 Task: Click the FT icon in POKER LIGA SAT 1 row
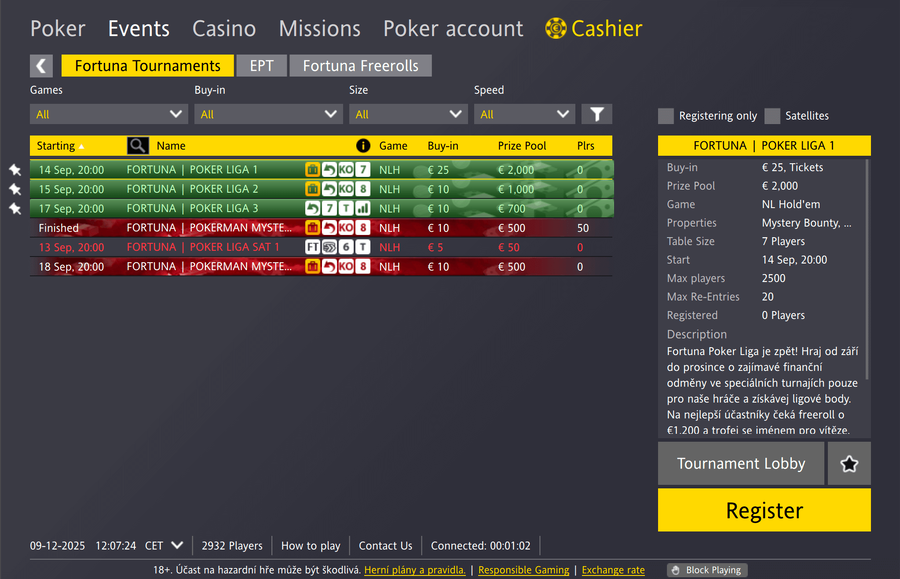tap(313, 247)
